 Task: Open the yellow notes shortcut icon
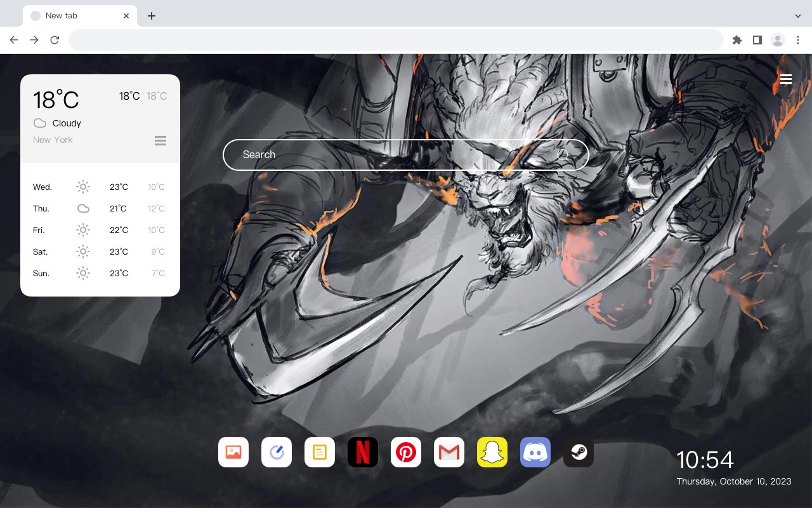tap(320, 452)
